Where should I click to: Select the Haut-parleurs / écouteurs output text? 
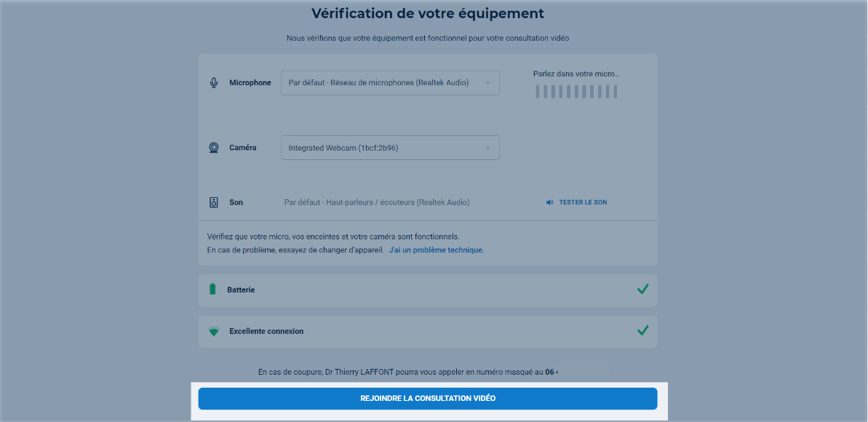[377, 202]
